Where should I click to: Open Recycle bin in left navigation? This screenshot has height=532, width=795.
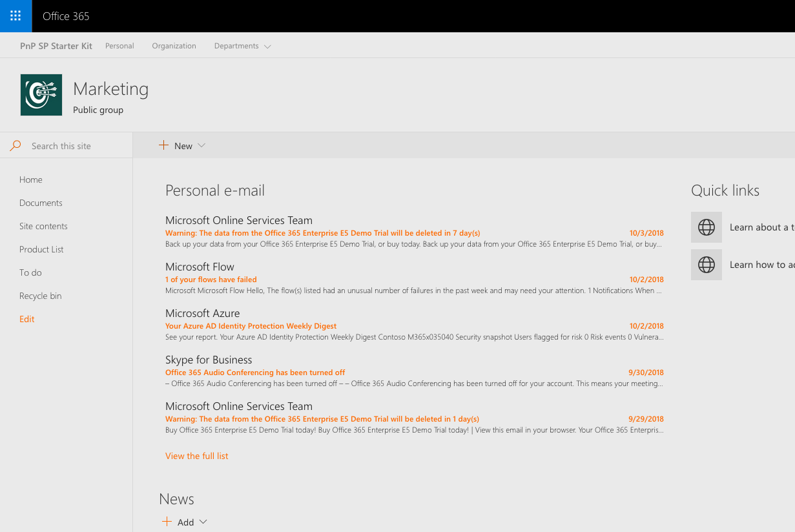[41, 296]
